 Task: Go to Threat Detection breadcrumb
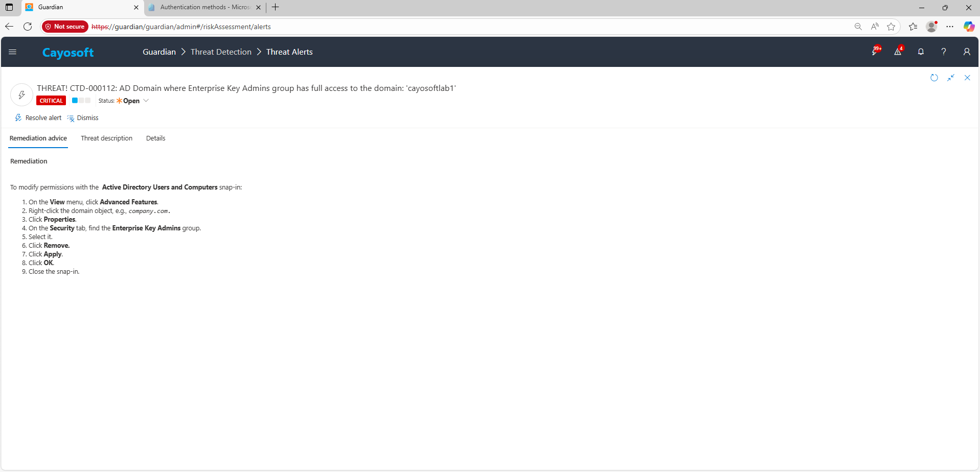(221, 52)
